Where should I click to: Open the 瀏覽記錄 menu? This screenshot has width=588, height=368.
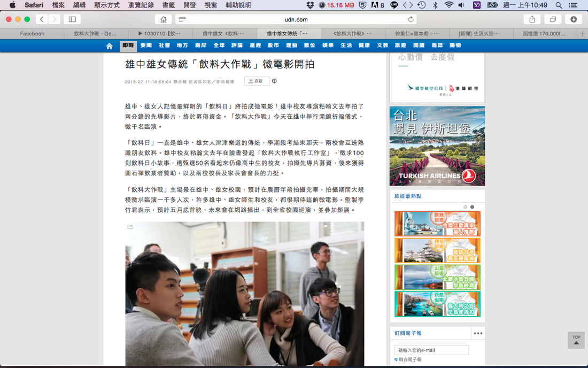pos(141,5)
